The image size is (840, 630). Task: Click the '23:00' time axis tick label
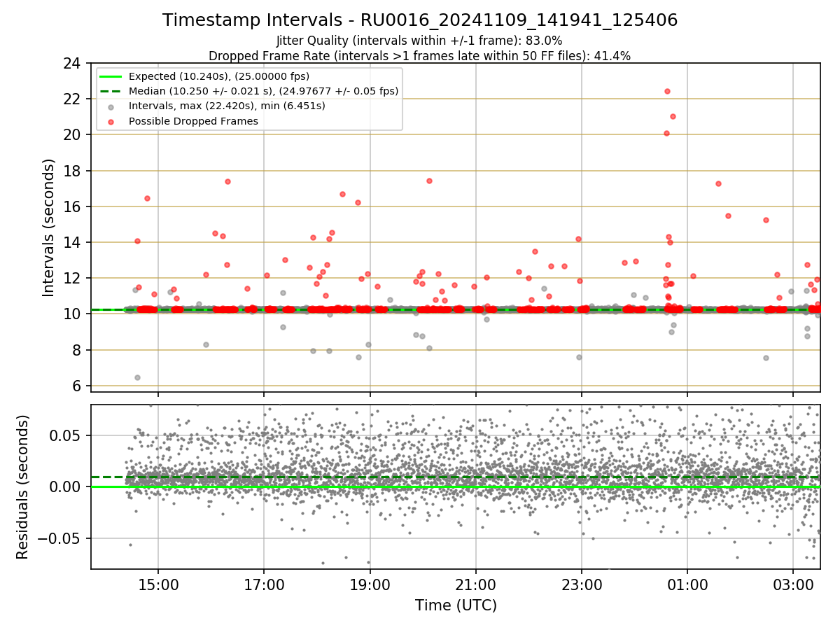pyautogui.click(x=581, y=584)
